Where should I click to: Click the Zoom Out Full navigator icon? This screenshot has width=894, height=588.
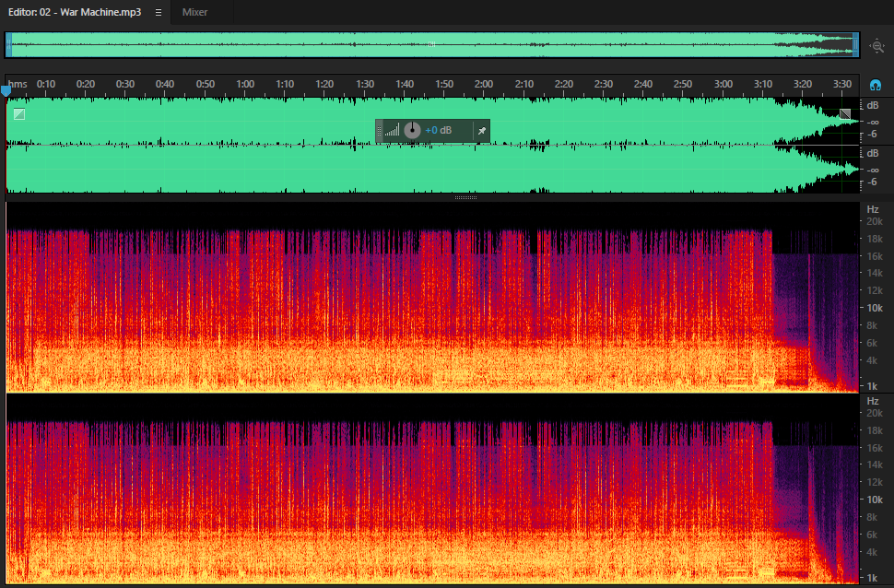click(x=876, y=46)
